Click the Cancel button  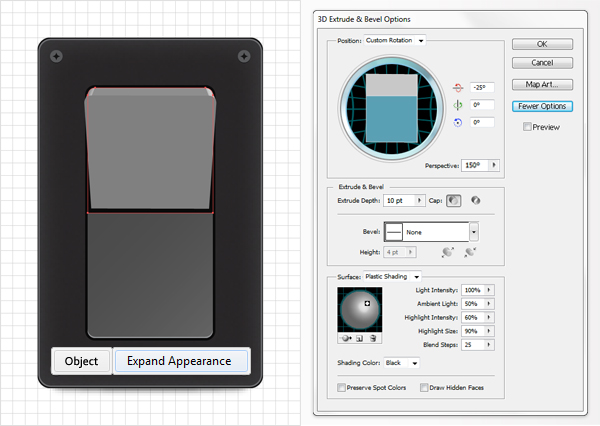(x=542, y=63)
